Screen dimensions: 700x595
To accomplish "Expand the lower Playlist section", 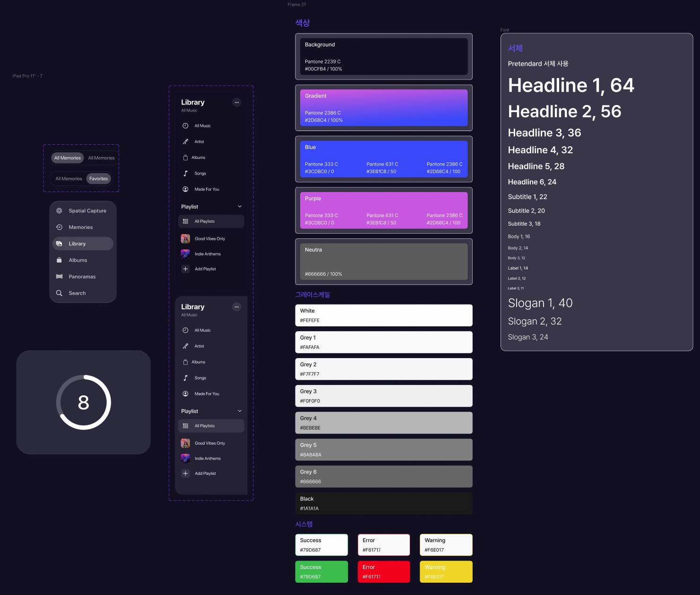I will (240, 411).
